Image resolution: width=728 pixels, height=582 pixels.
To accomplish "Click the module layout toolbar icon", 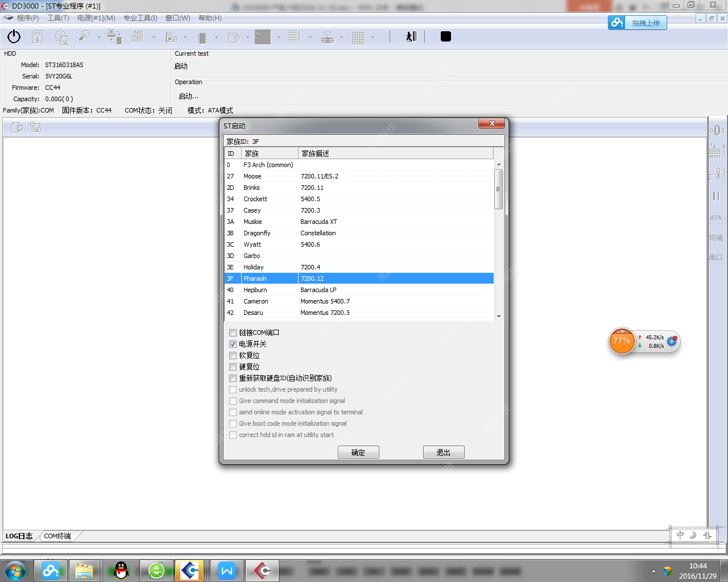I will pyautogui.click(x=171, y=38).
